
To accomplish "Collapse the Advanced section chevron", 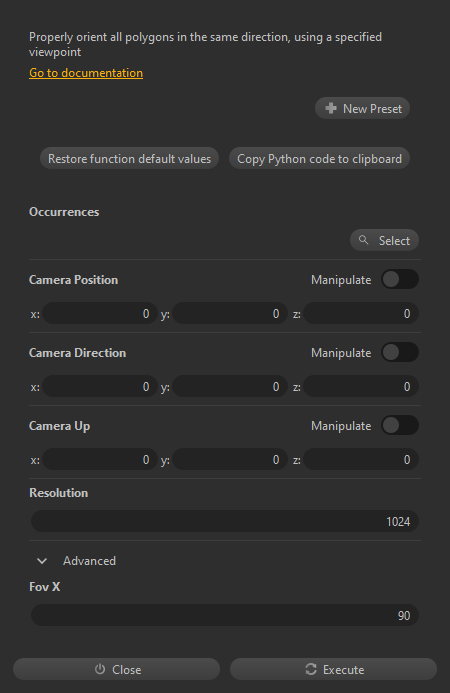I will pyautogui.click(x=42, y=561).
